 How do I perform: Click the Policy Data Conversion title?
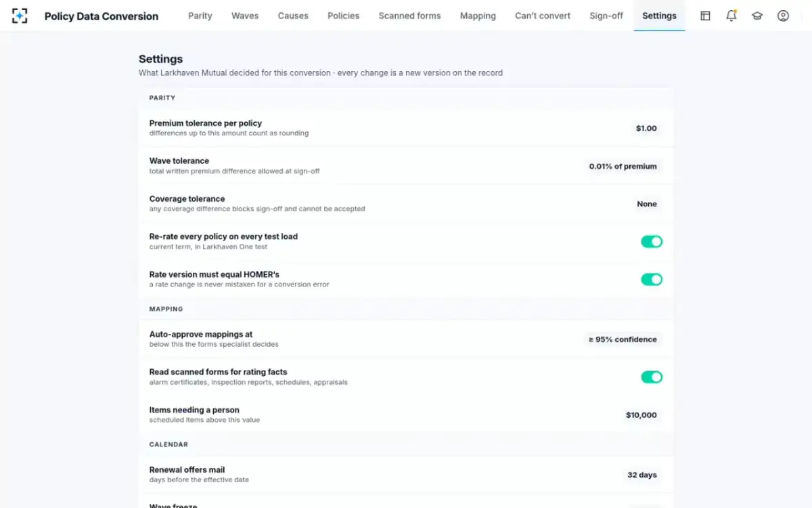[x=101, y=16]
